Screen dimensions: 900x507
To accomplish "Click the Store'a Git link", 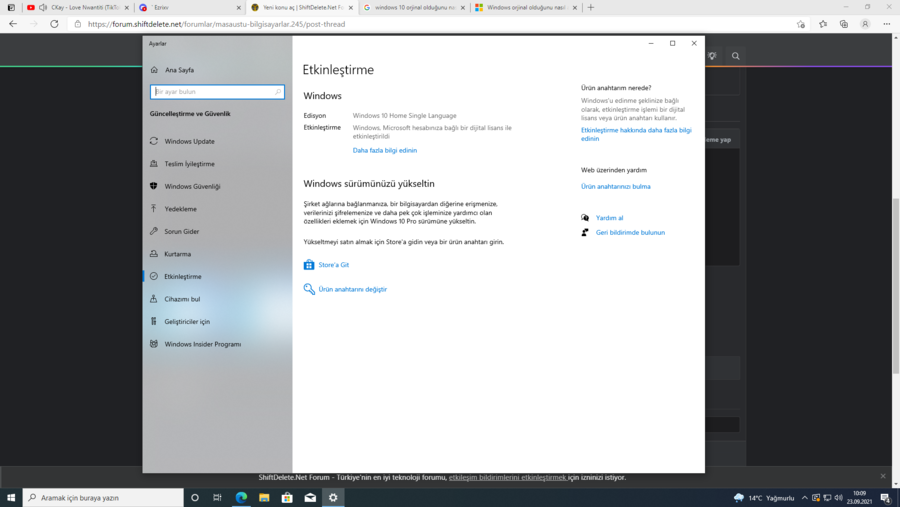I will [333, 265].
